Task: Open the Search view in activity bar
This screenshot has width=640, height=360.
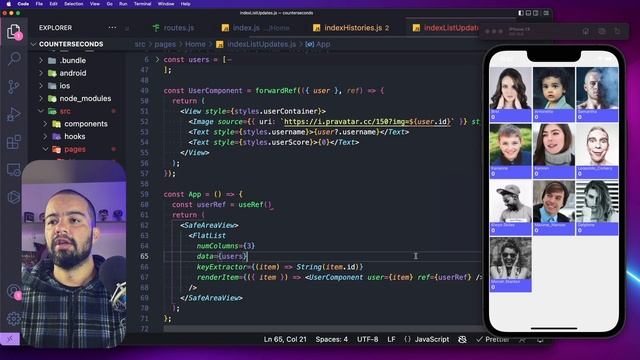Action: pos(14,59)
